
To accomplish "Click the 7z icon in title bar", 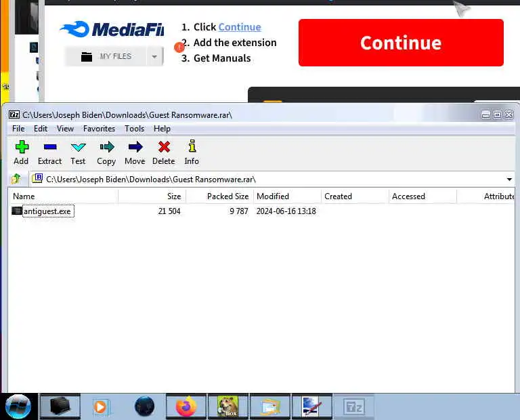I will pyautogui.click(x=14, y=114).
